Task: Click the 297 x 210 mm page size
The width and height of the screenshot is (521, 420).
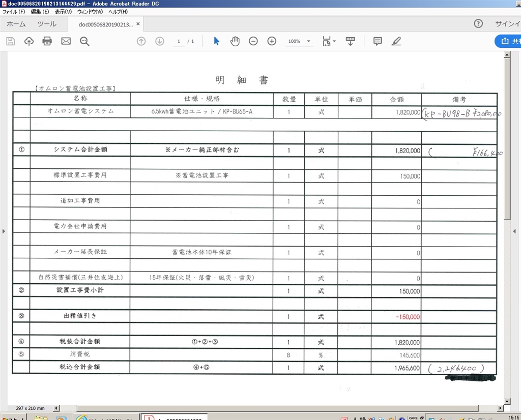Action: (30, 408)
